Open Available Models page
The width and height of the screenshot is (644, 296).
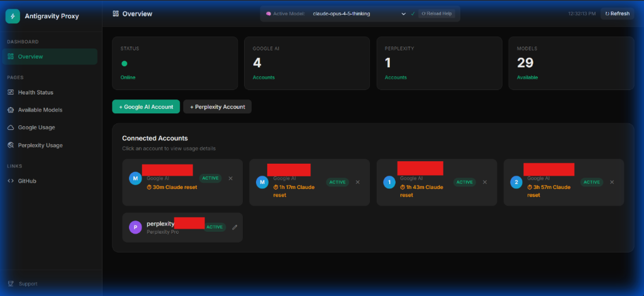[x=50, y=110]
